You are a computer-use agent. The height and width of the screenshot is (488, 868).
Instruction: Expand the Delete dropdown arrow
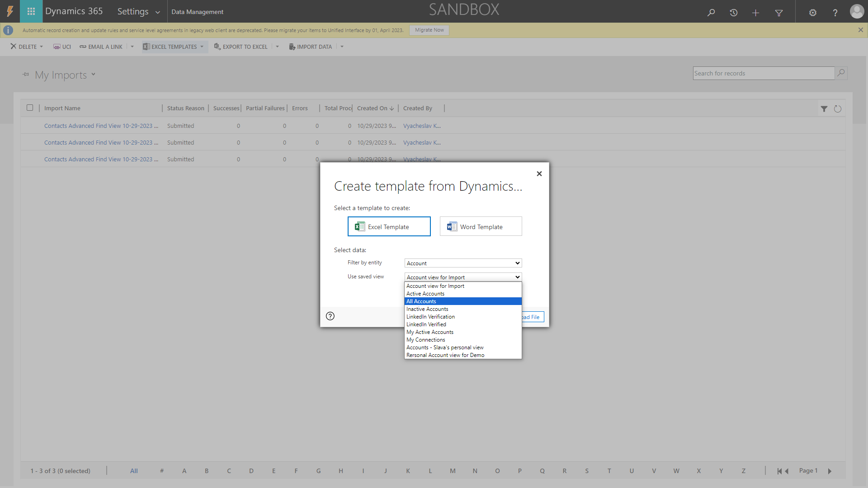coord(42,47)
